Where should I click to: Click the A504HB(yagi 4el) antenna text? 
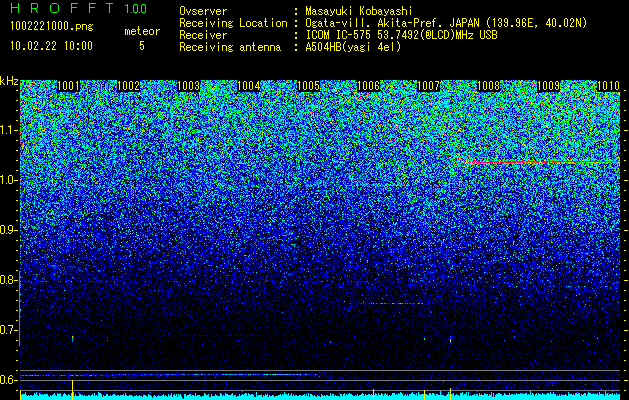[x=353, y=47]
